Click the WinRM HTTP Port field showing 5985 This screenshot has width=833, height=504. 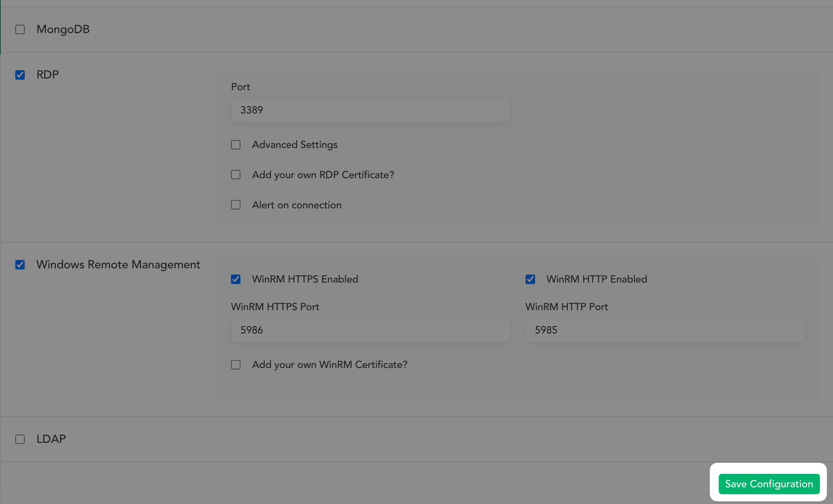click(665, 330)
